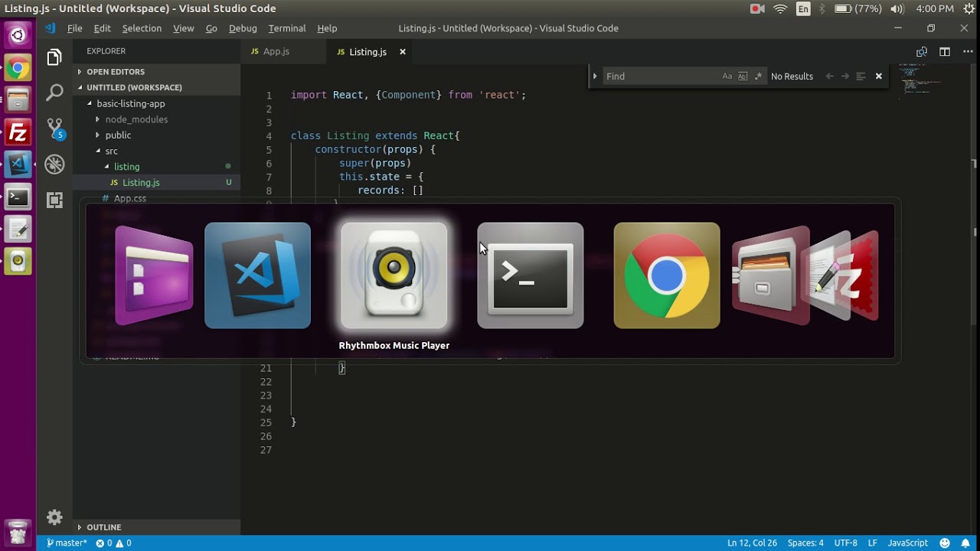Open Trash at bottom of launcher
Image resolution: width=980 pixels, height=551 pixels.
[18, 531]
